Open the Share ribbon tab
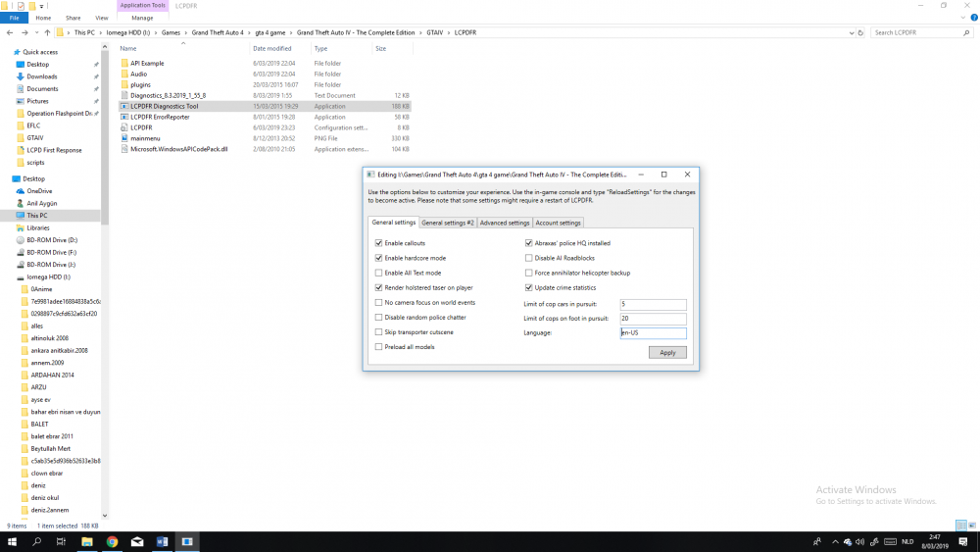The width and height of the screenshot is (980, 552). click(x=73, y=18)
